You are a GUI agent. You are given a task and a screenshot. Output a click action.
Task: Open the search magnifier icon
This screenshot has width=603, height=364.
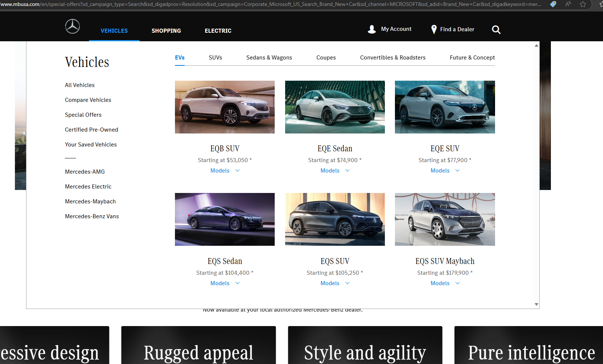tap(496, 29)
